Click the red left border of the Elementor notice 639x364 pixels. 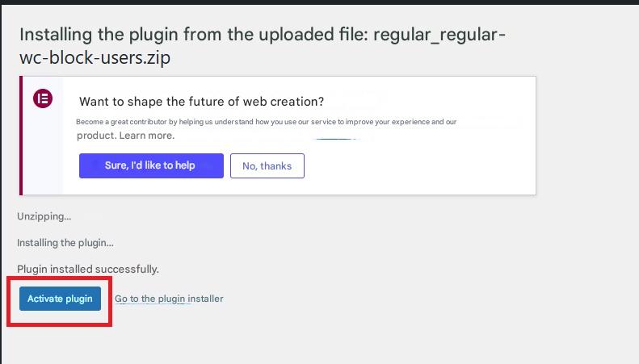click(21, 136)
